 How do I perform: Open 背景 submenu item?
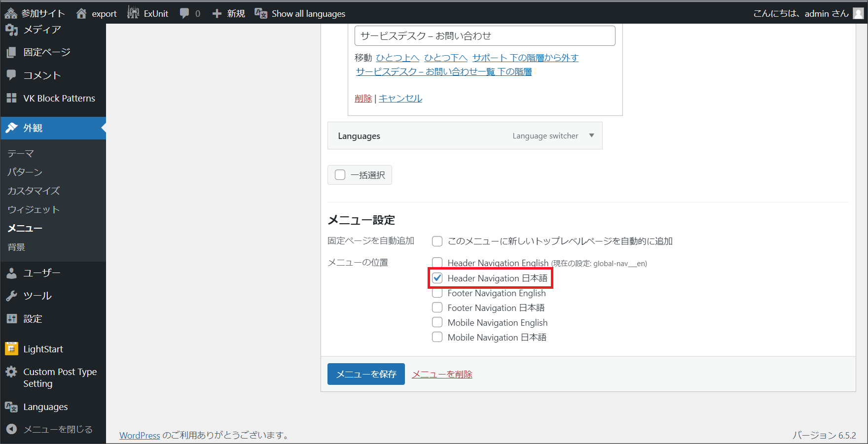[16, 247]
